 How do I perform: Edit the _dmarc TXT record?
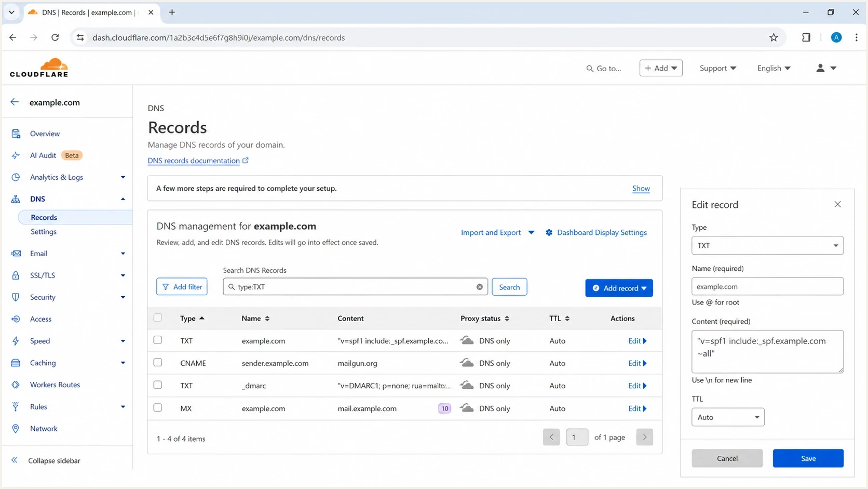pos(637,386)
